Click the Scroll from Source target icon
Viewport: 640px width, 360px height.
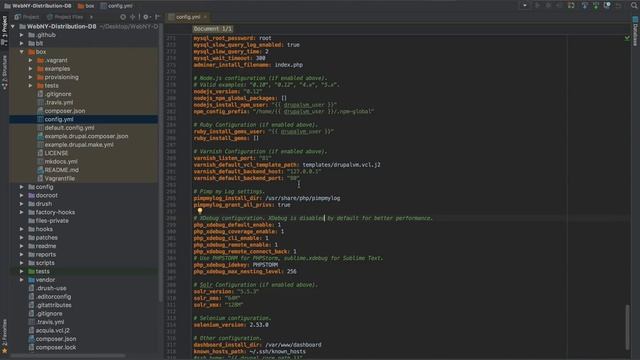[123, 17]
